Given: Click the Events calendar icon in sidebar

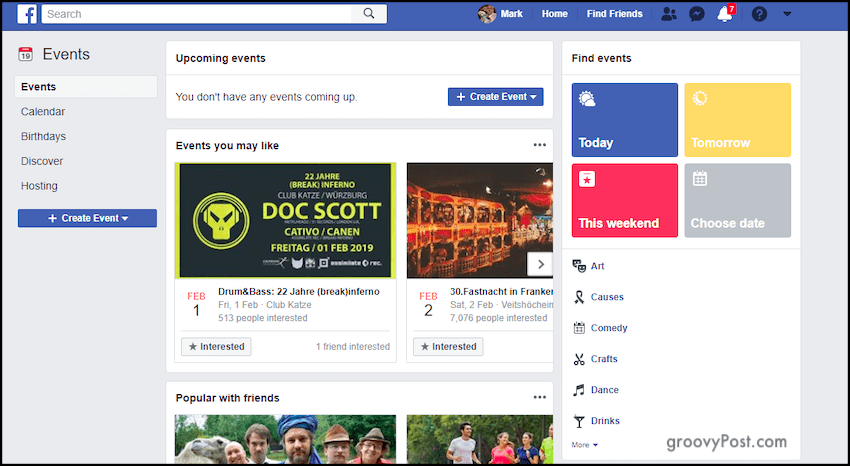Looking at the screenshot, I should tap(25, 54).
